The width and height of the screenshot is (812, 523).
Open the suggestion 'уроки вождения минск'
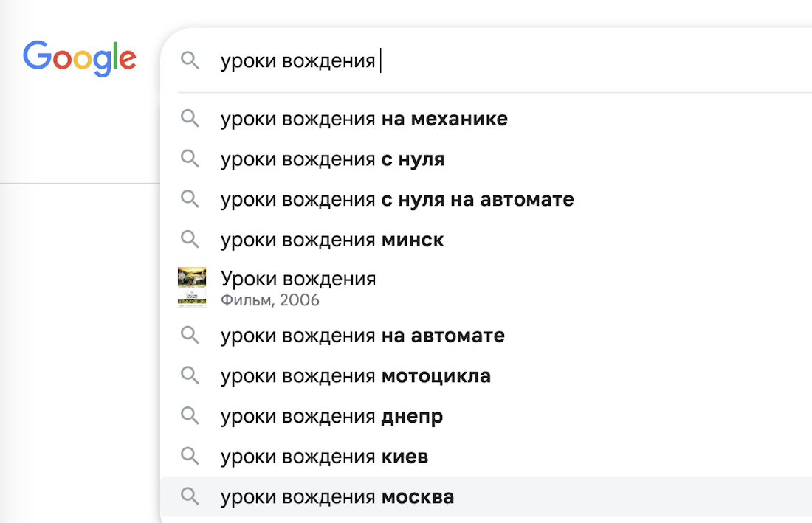coord(332,239)
